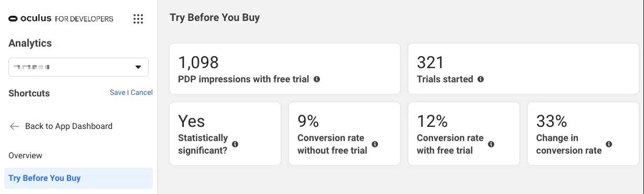The height and width of the screenshot is (194, 644).
Task: Click the 1,098 PDP impressions card
Action: point(285,69)
